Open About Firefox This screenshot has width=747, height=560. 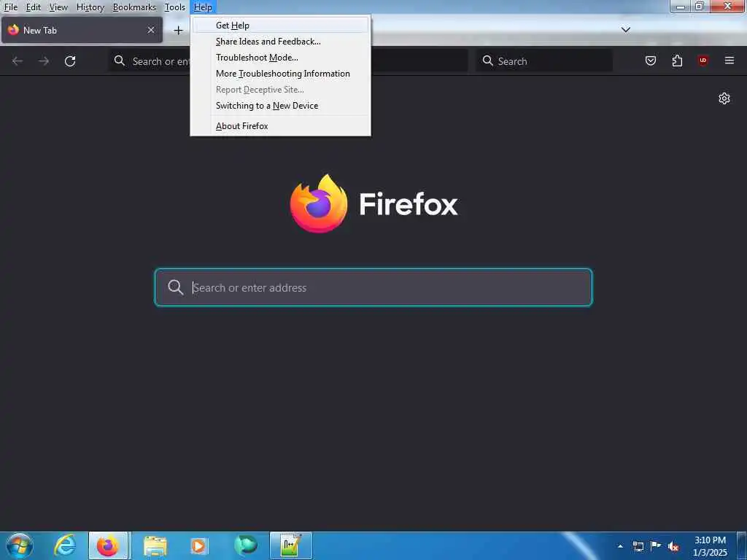pyautogui.click(x=280, y=126)
